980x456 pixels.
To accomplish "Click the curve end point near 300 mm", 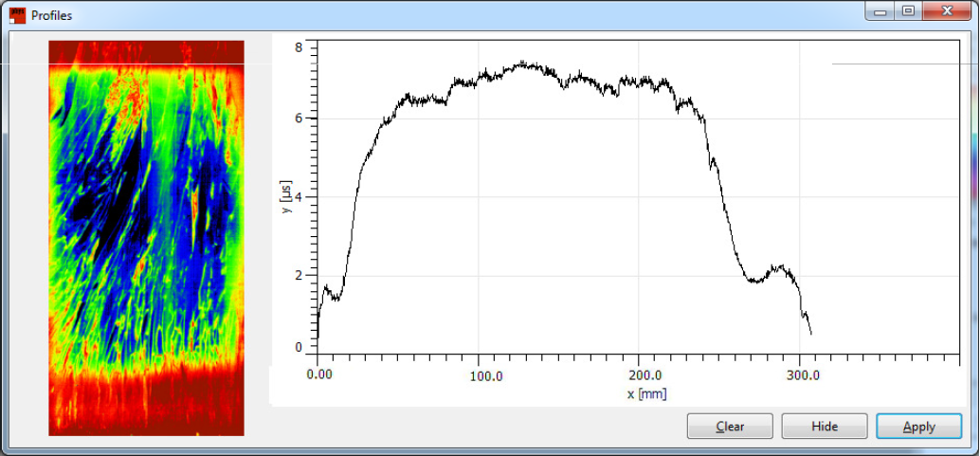I will [x=810, y=332].
